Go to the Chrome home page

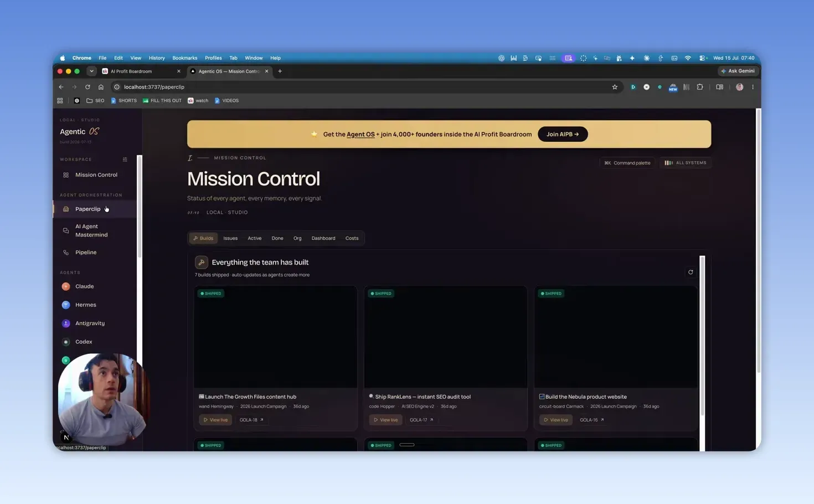point(101,87)
